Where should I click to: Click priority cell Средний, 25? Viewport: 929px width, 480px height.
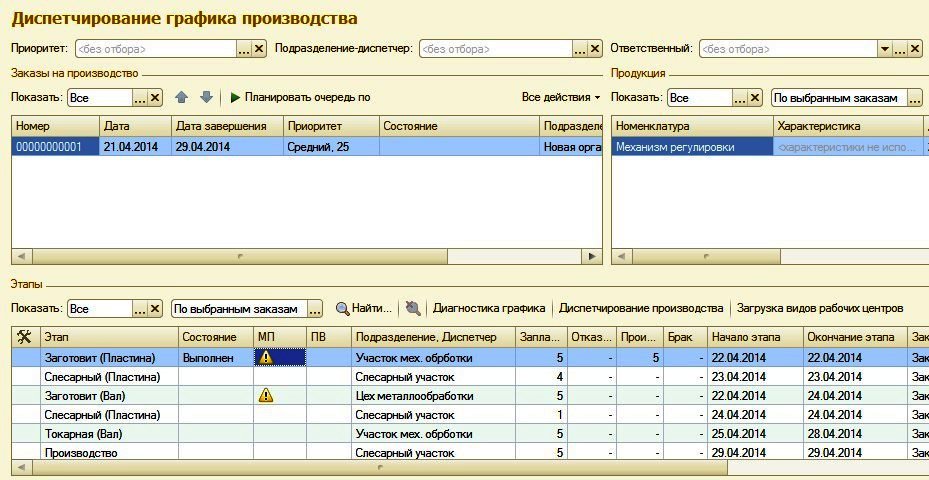click(331, 147)
